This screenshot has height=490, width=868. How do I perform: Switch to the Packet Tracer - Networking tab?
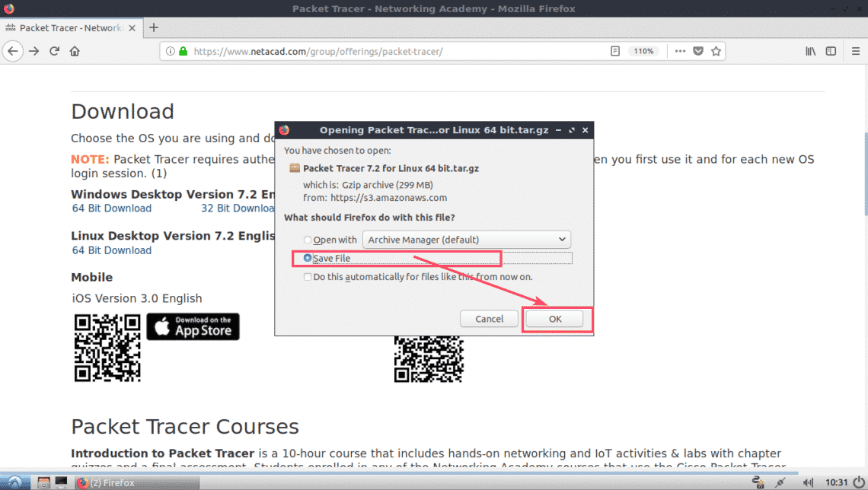(70, 28)
